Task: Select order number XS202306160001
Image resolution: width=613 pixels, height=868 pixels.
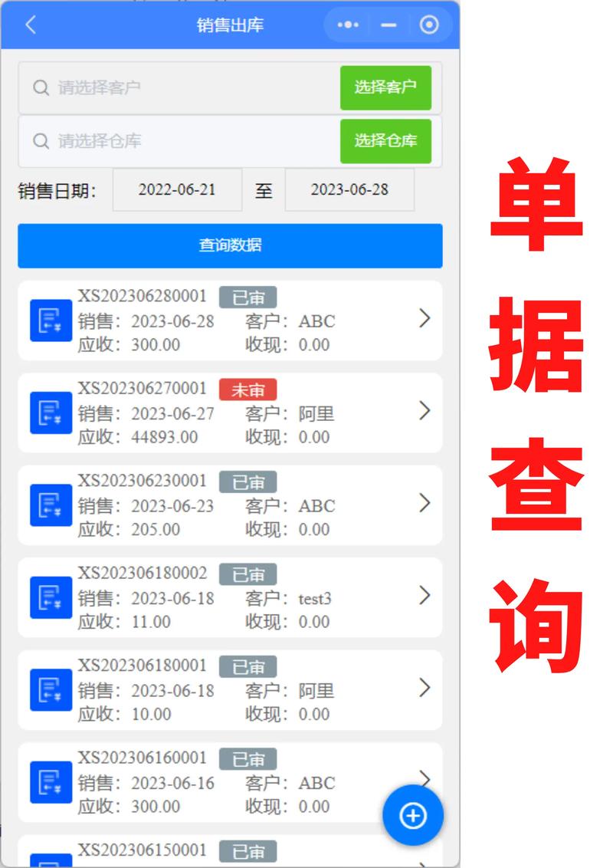Action: [143, 758]
